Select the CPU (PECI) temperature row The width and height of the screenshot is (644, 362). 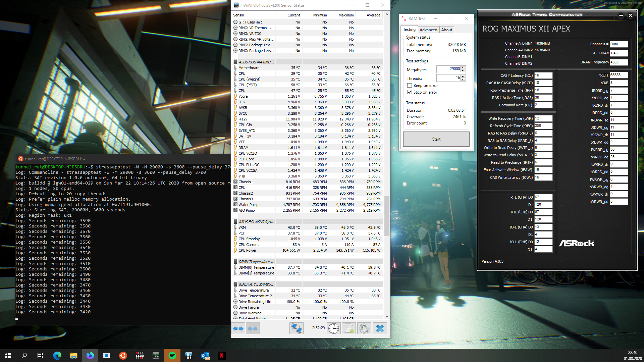point(308,85)
